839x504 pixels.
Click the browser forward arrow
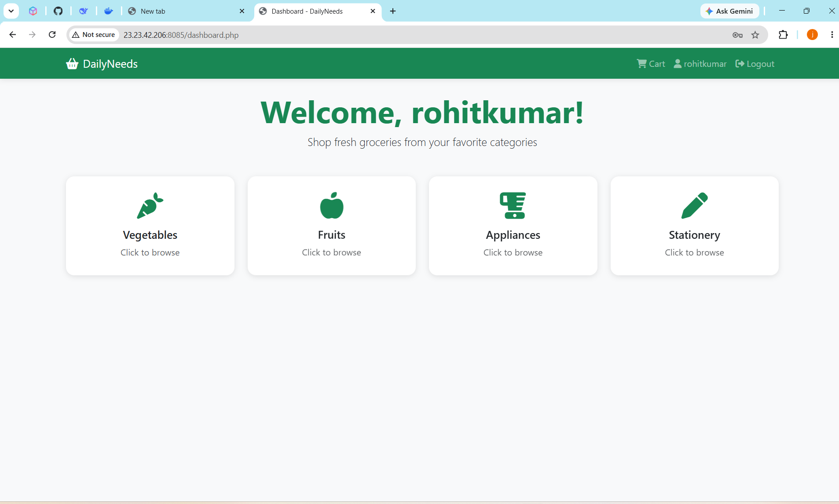tap(32, 35)
